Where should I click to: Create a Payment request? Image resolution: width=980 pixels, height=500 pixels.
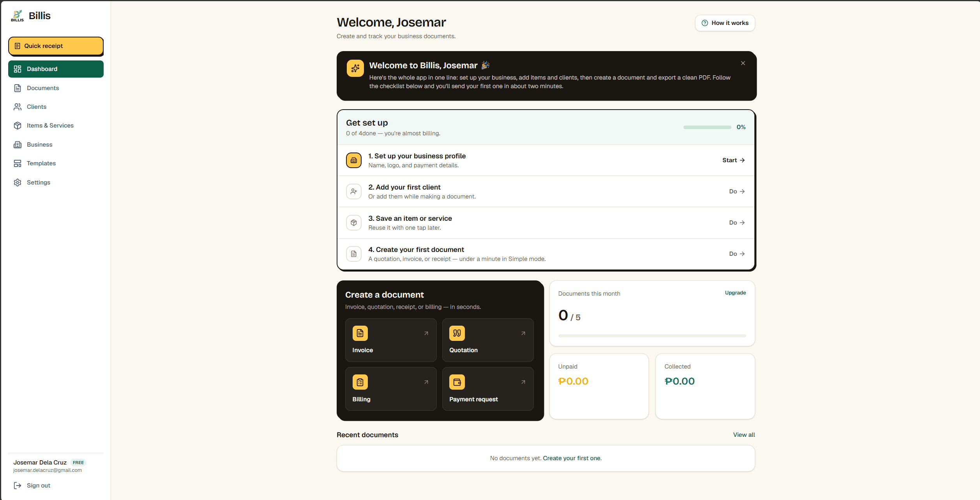(487, 389)
